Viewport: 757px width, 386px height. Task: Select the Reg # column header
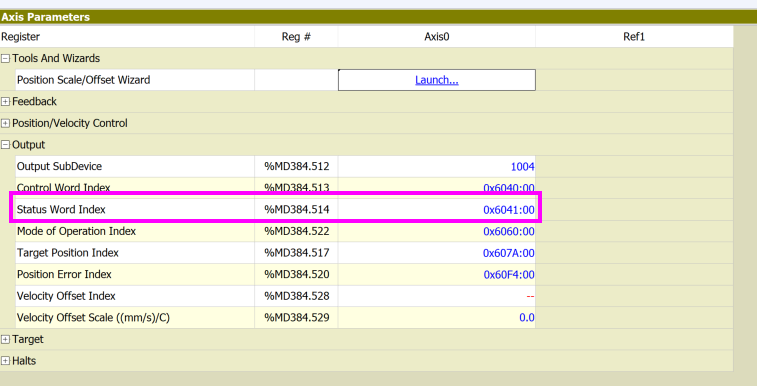[x=296, y=37]
